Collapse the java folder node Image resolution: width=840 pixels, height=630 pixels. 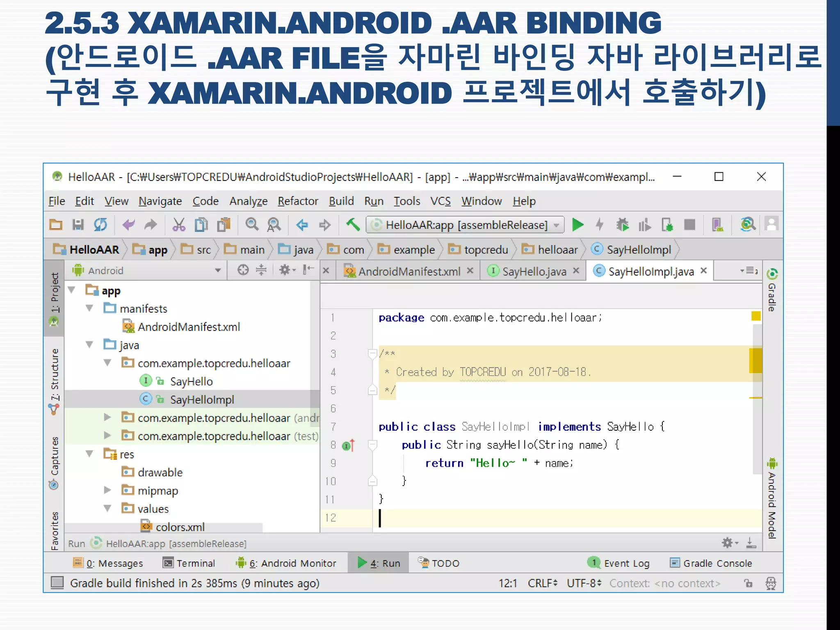point(90,345)
